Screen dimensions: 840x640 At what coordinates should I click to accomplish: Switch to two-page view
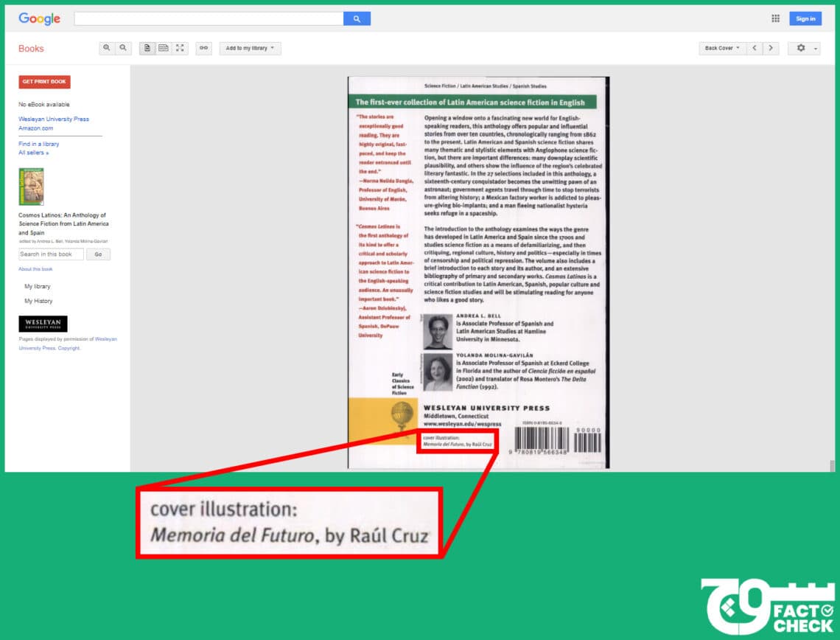(164, 48)
